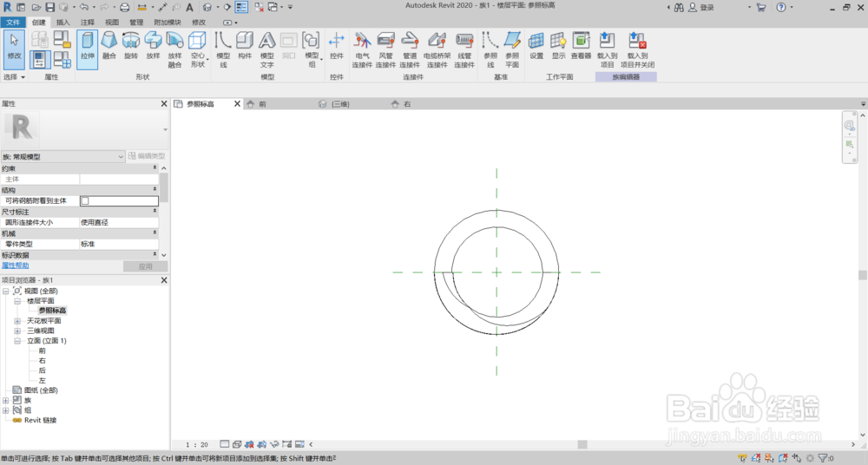Collapse the 立面 (立面 1) tree node
The image size is (868, 465).
17,341
